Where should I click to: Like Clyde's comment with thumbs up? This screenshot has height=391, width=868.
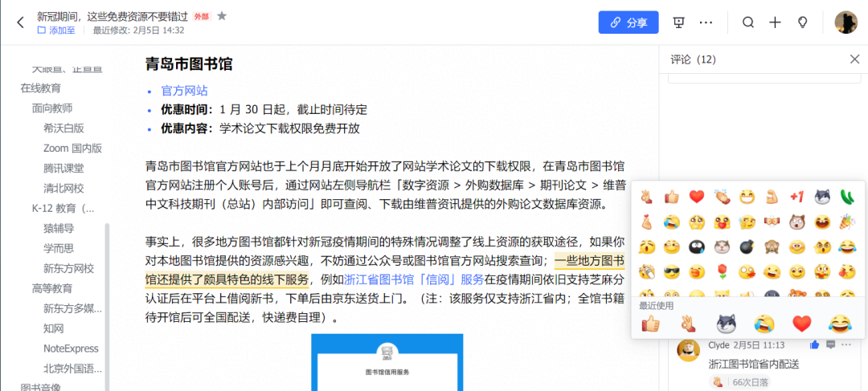[x=814, y=345]
